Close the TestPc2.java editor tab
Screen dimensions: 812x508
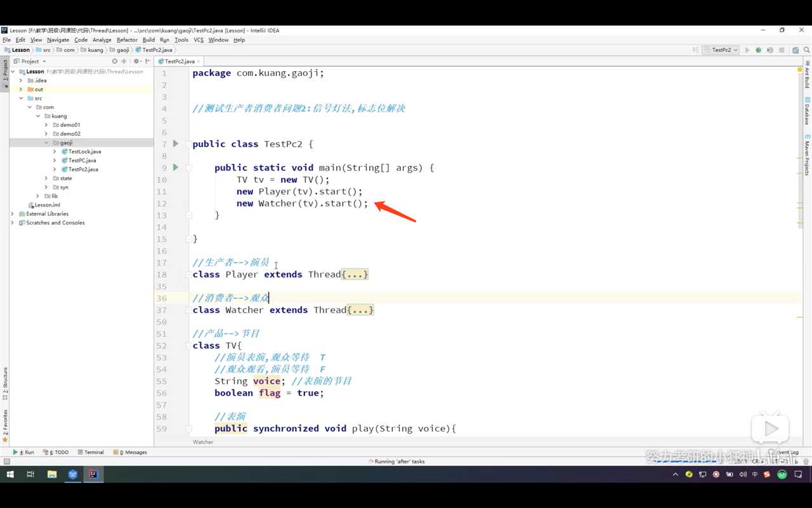pos(199,62)
